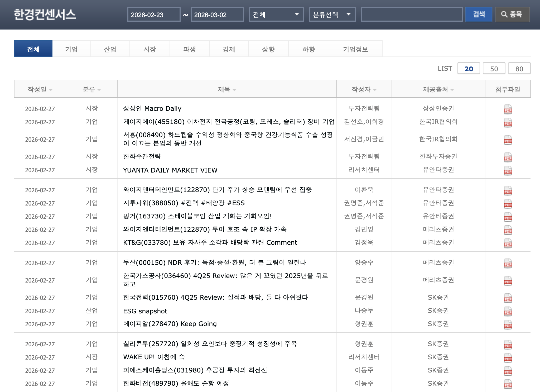This screenshot has height=392, width=540.
Task: Open the 분류선택 dropdown
Action: pyautogui.click(x=332, y=15)
